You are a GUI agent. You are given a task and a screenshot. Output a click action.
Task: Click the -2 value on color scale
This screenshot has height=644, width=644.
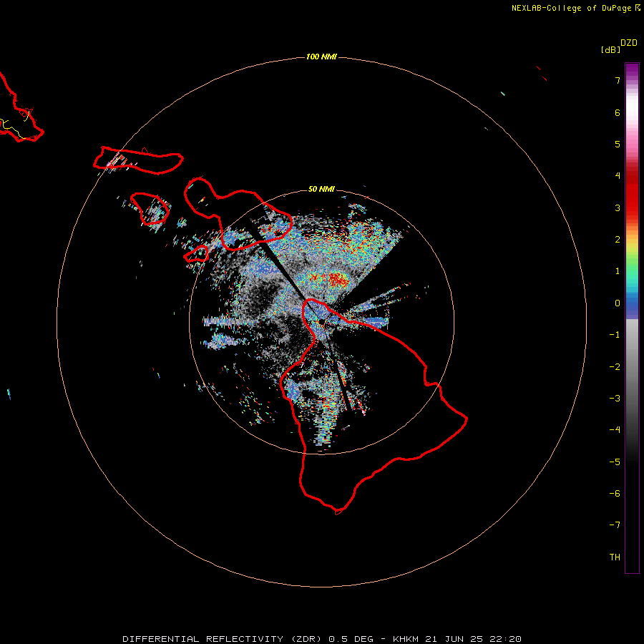click(615, 367)
